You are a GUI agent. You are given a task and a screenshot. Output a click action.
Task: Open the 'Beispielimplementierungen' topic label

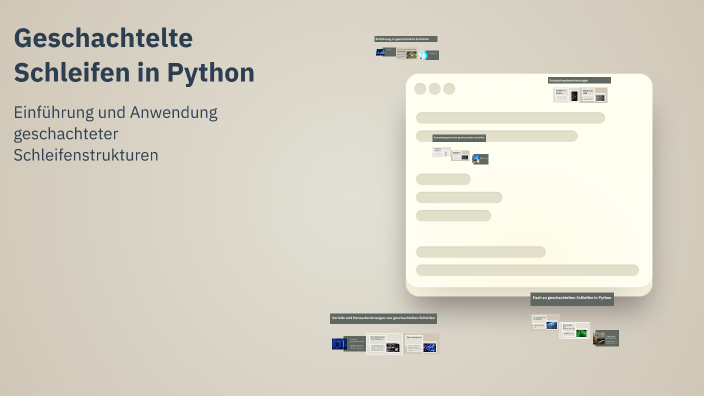point(579,80)
